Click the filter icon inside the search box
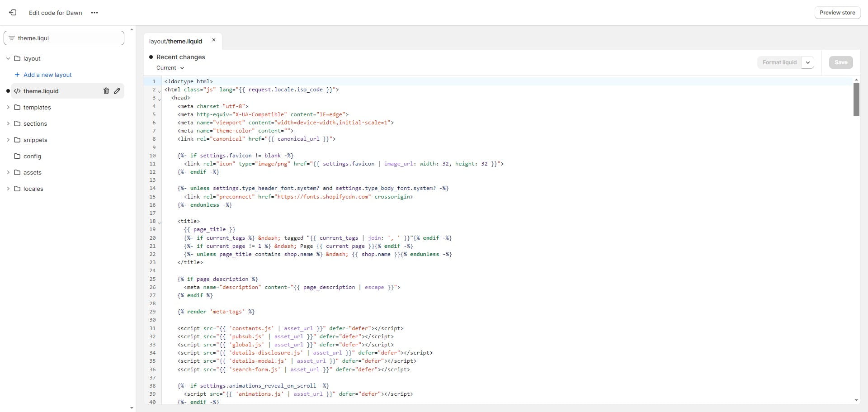The width and height of the screenshot is (868, 412). (x=11, y=38)
